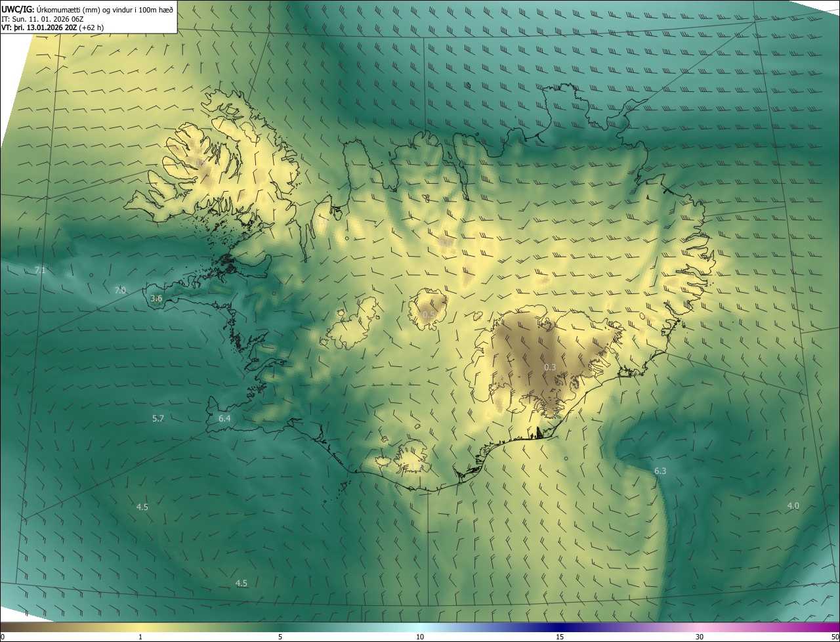Click the 50 tick on the color scale
840x642 pixels.
pyautogui.click(x=835, y=637)
